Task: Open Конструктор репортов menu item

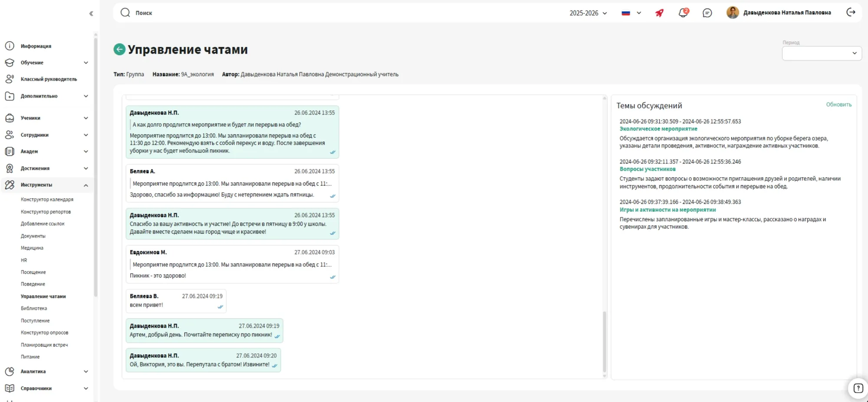Action: pyautogui.click(x=46, y=212)
